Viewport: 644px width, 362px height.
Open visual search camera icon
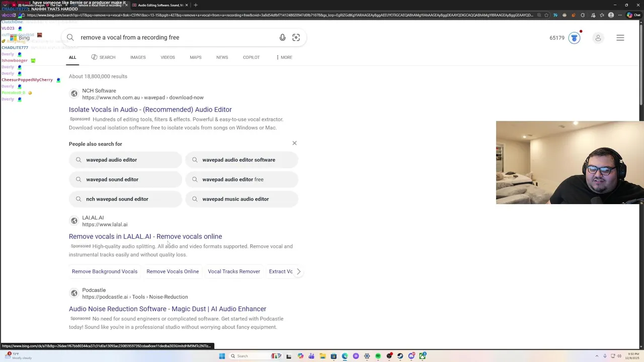[296, 37]
